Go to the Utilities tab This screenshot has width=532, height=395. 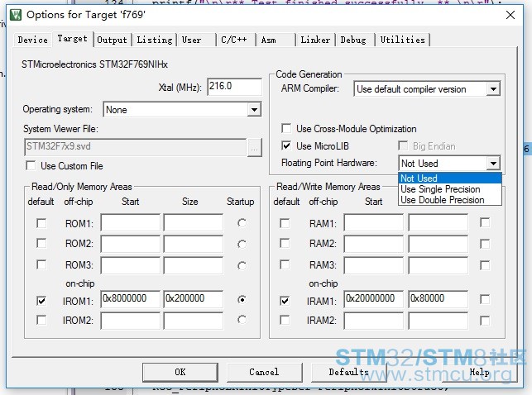(x=403, y=40)
